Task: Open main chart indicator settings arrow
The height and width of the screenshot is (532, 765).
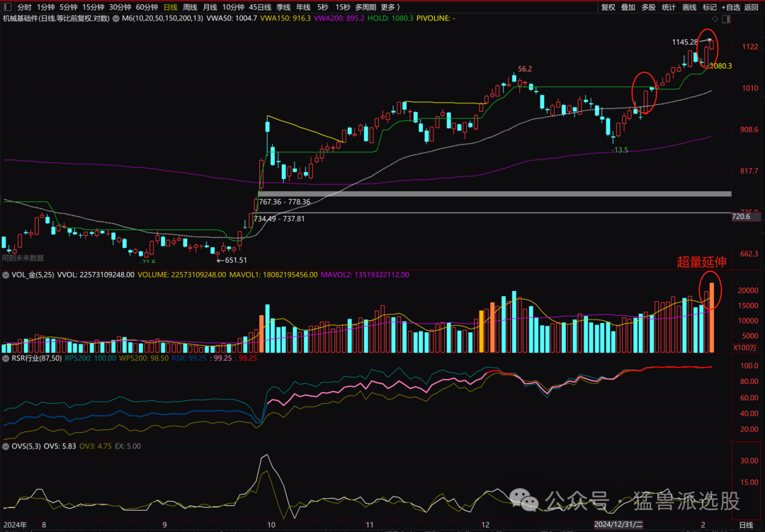Action: point(115,18)
